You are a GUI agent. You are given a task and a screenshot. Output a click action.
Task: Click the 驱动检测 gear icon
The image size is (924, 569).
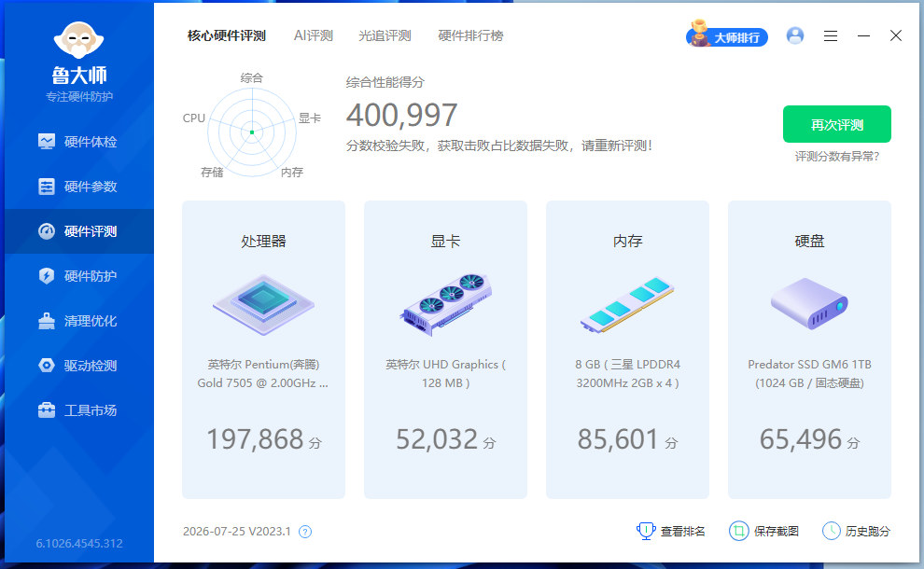point(47,366)
